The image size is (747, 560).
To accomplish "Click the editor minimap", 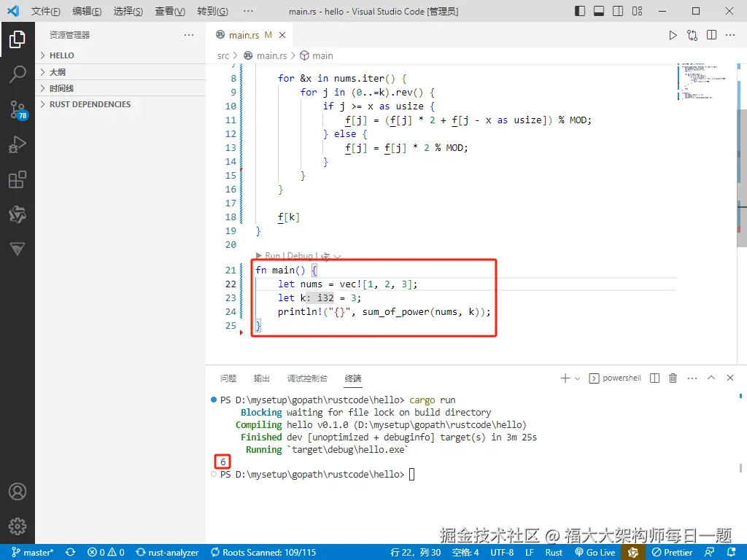I will point(705,81).
